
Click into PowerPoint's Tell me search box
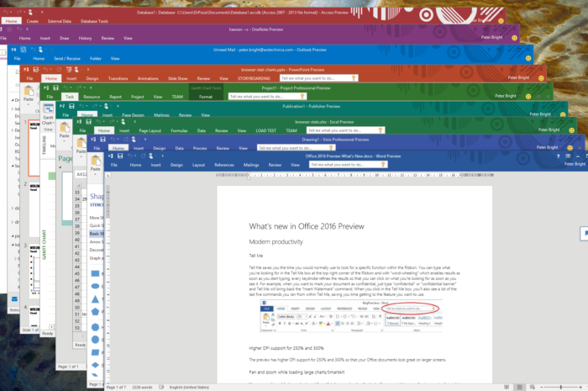318,78
